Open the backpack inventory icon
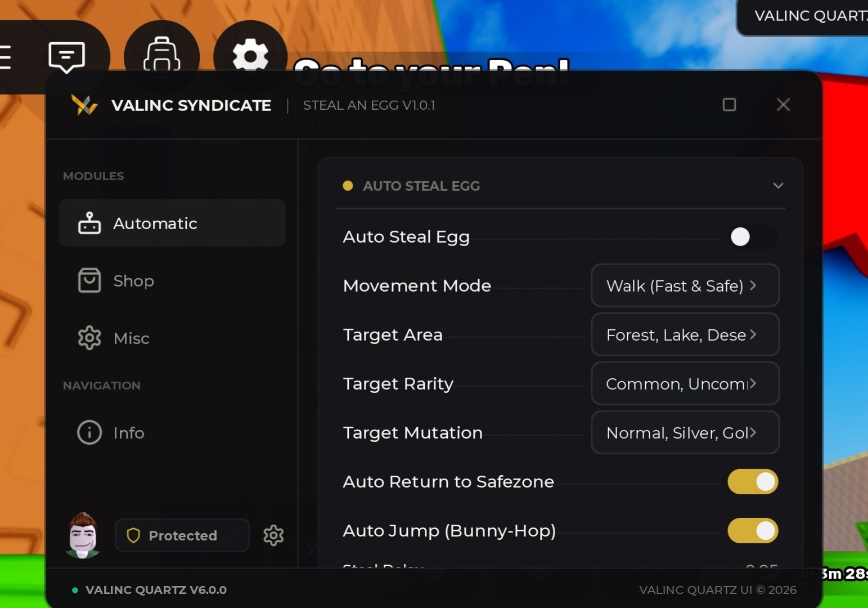Viewport: 868px width, 608px height. click(162, 55)
